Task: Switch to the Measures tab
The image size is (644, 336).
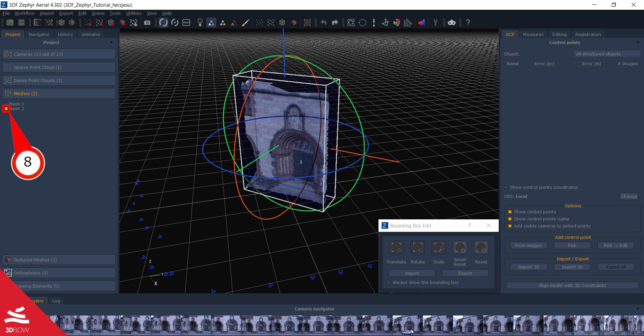Action: point(533,34)
